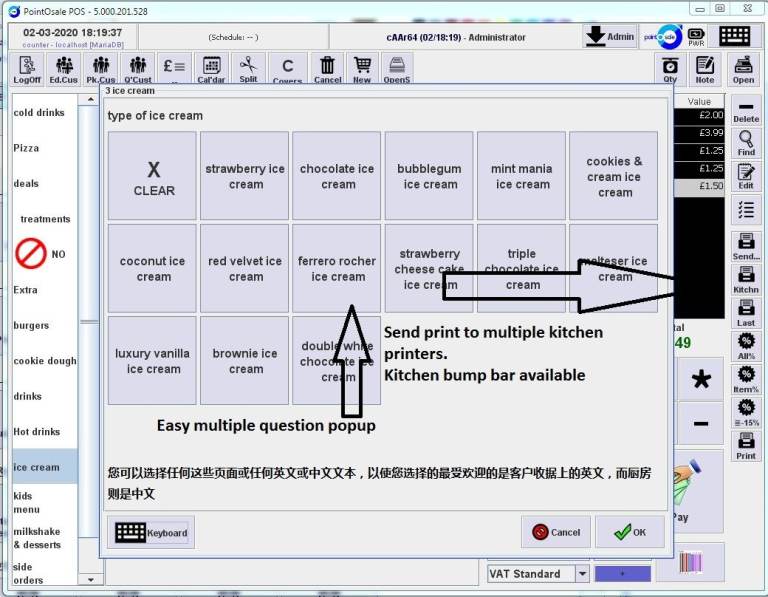The image size is (768, 597).
Task: Start a New order with cart icon
Action: pos(362,69)
